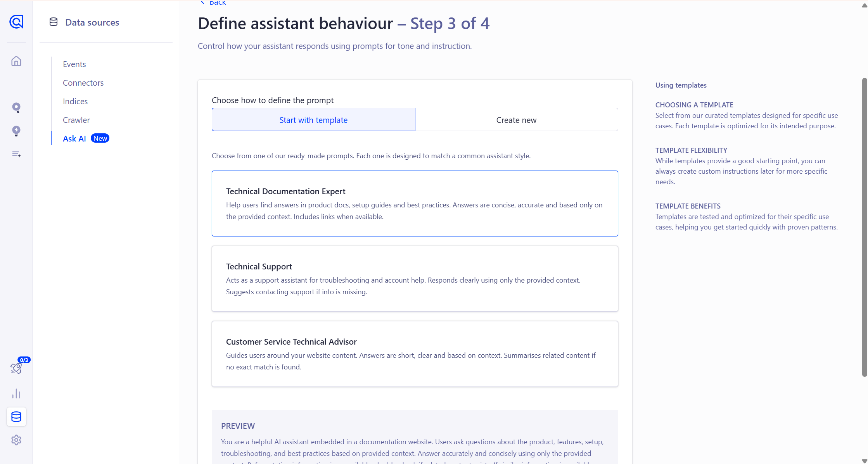
Task: Select Start with template option
Action: coord(313,120)
